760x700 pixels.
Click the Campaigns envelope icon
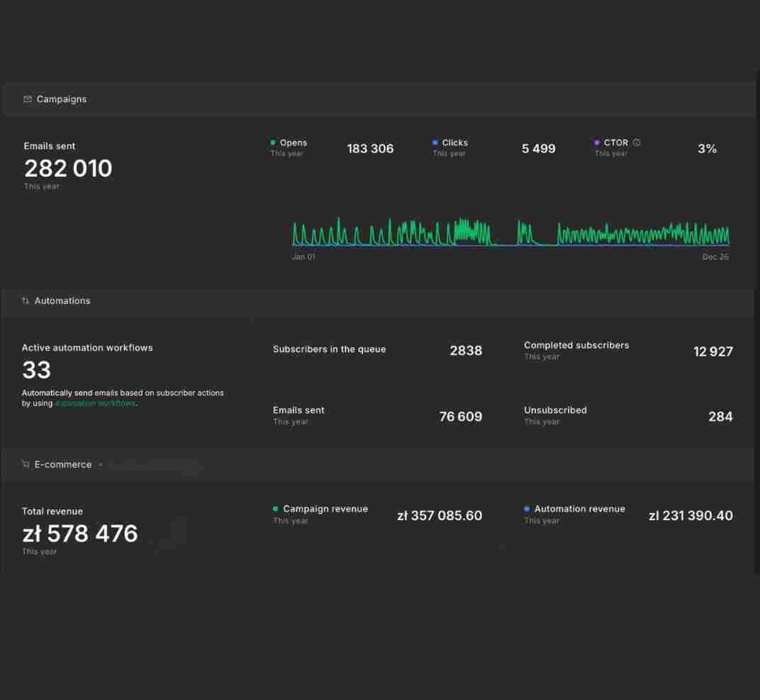click(28, 98)
